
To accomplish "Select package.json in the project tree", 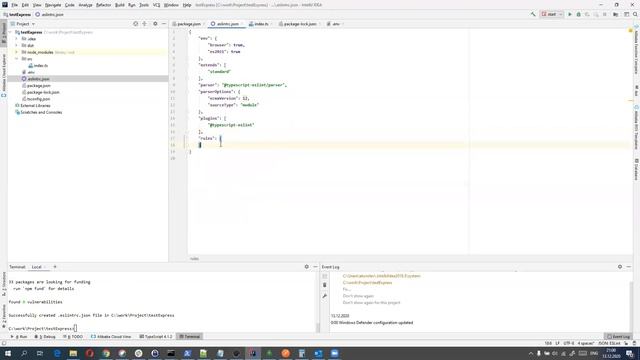I will tap(36, 86).
